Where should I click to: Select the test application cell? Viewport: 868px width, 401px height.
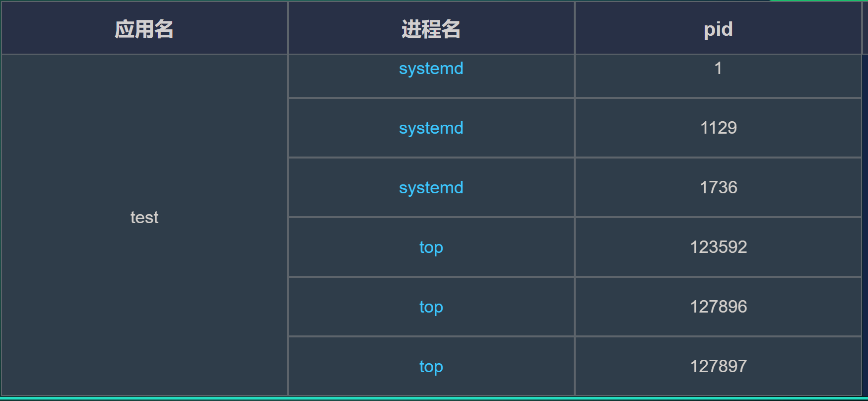(144, 218)
